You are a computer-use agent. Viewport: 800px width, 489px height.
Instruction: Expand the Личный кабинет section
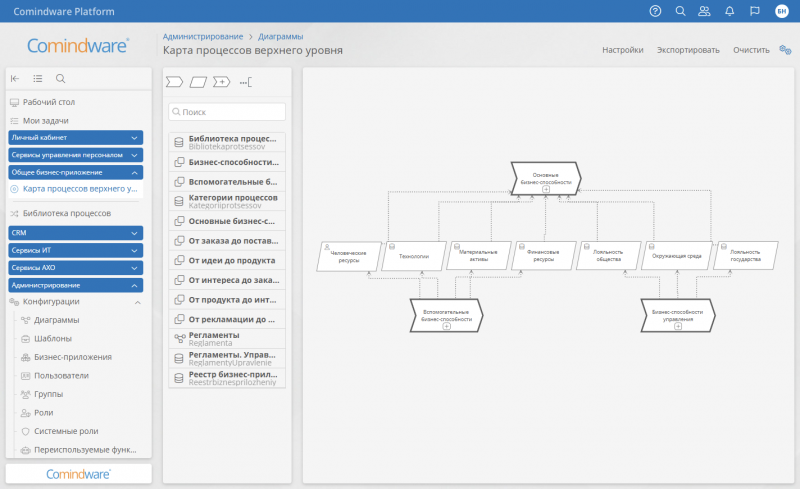point(134,137)
